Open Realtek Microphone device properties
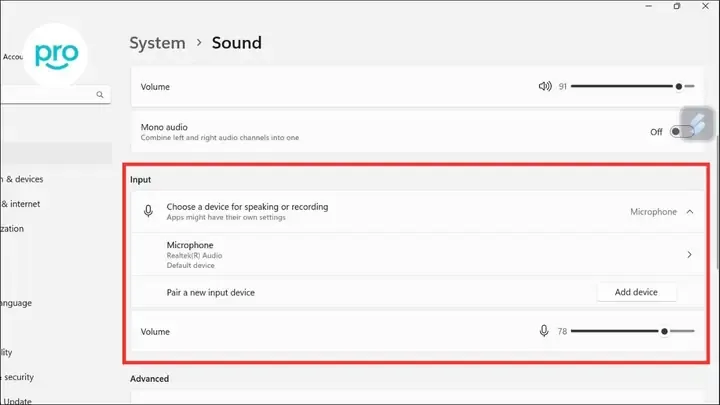Image resolution: width=720 pixels, height=405 pixels. (x=417, y=254)
